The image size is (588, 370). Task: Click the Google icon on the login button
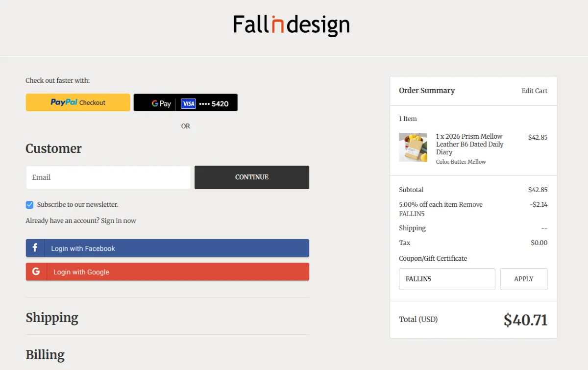click(x=35, y=271)
